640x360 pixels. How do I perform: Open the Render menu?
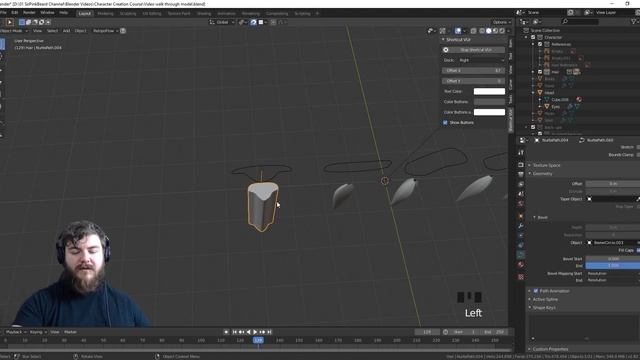29,13
